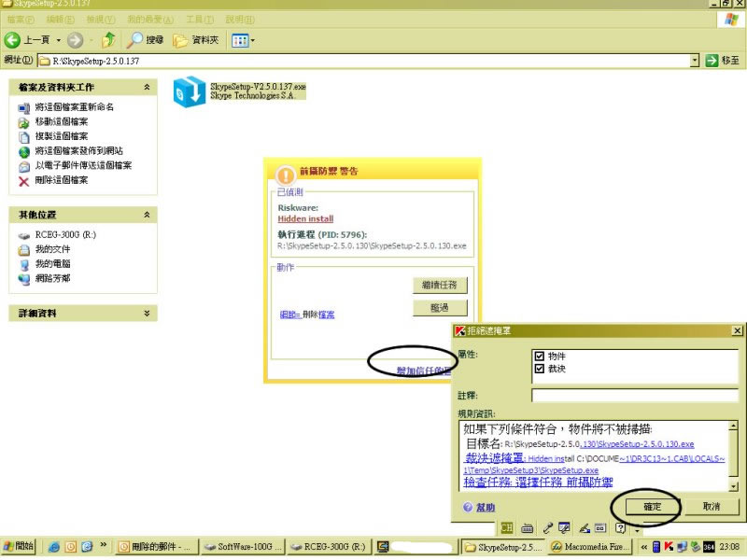Click the rule info scrollbar up arrow
Viewport: 747px width, 560px height.
733,426
